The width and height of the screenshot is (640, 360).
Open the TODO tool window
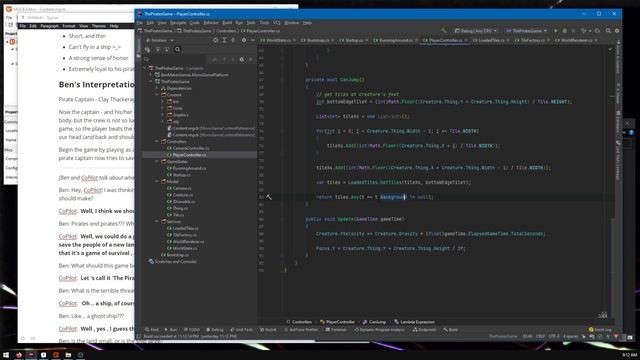[x=191, y=329]
